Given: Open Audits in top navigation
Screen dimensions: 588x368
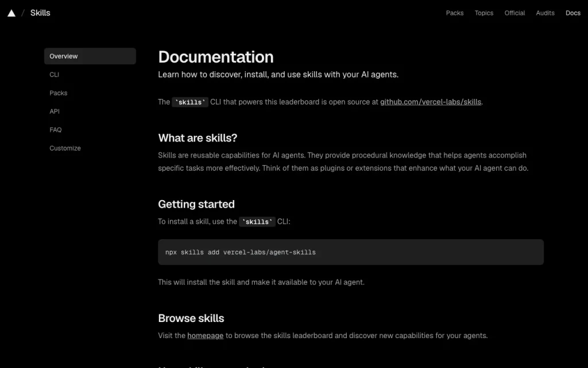Looking at the screenshot, I should [x=545, y=13].
